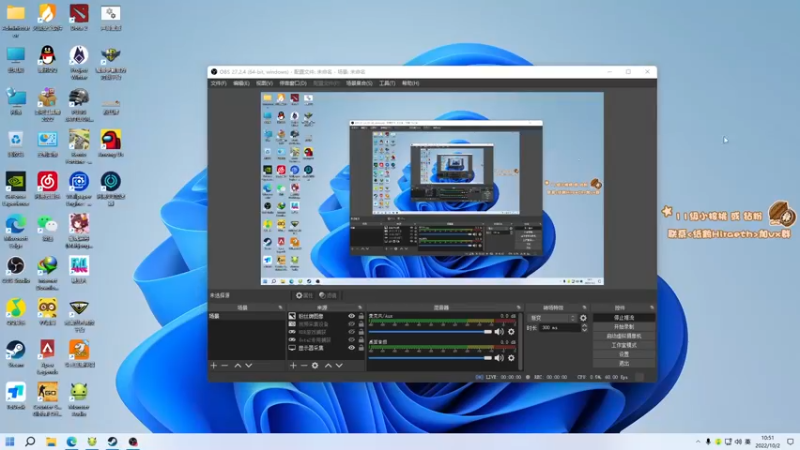
Task: Select the 场景 entry in scenes list
Action: pyautogui.click(x=247, y=316)
